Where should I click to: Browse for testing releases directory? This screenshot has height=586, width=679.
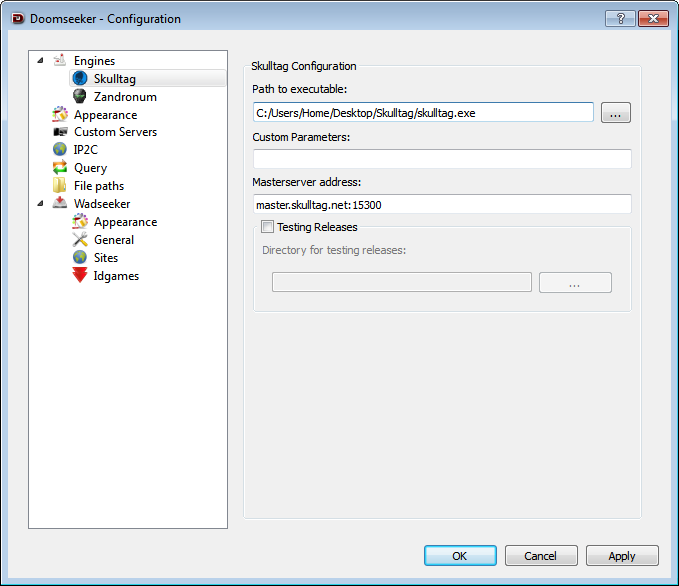pos(575,282)
